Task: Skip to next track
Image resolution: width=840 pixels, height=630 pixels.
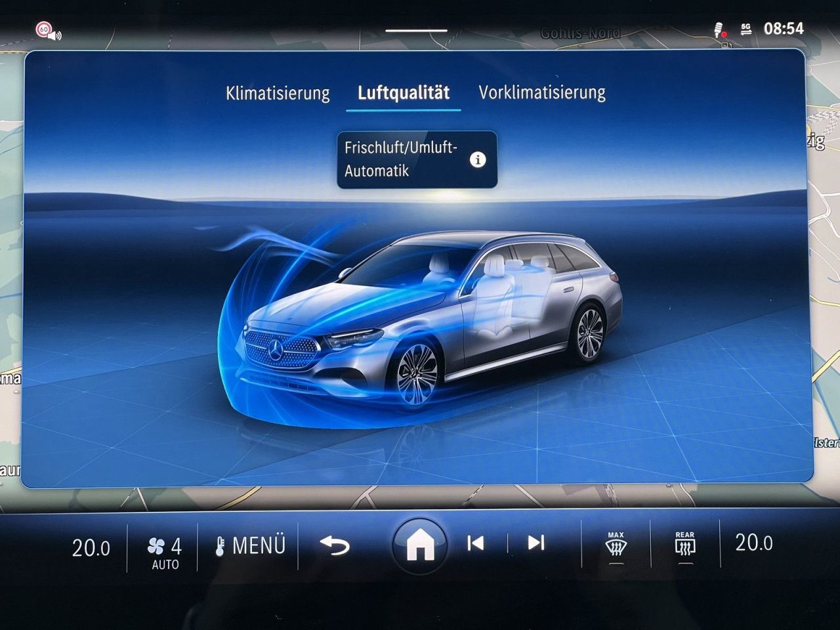Action: [x=536, y=543]
